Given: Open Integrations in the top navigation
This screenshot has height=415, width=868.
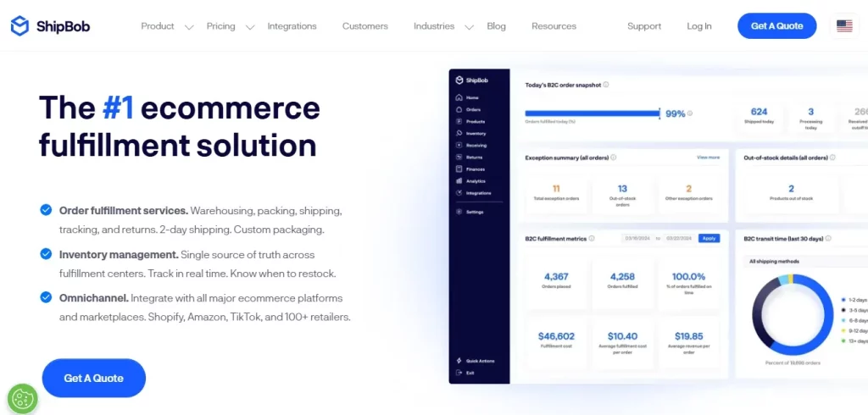Looking at the screenshot, I should pos(292,26).
